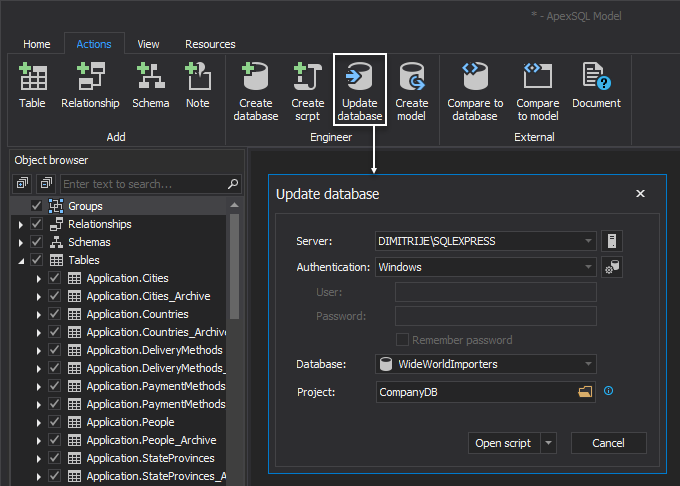Expand Application.Countries_Archive table node
This screenshot has height=486, width=680.
[39, 333]
